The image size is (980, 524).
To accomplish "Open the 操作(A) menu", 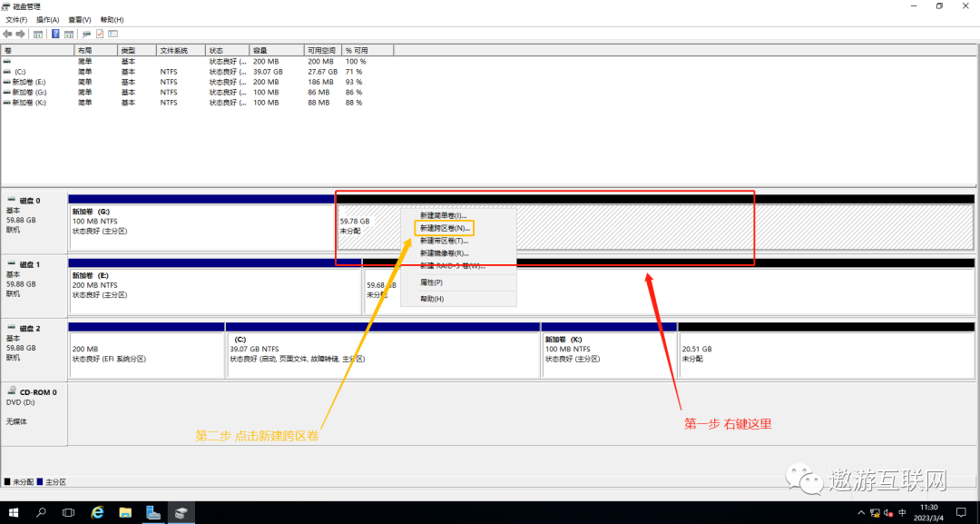I will click(47, 20).
